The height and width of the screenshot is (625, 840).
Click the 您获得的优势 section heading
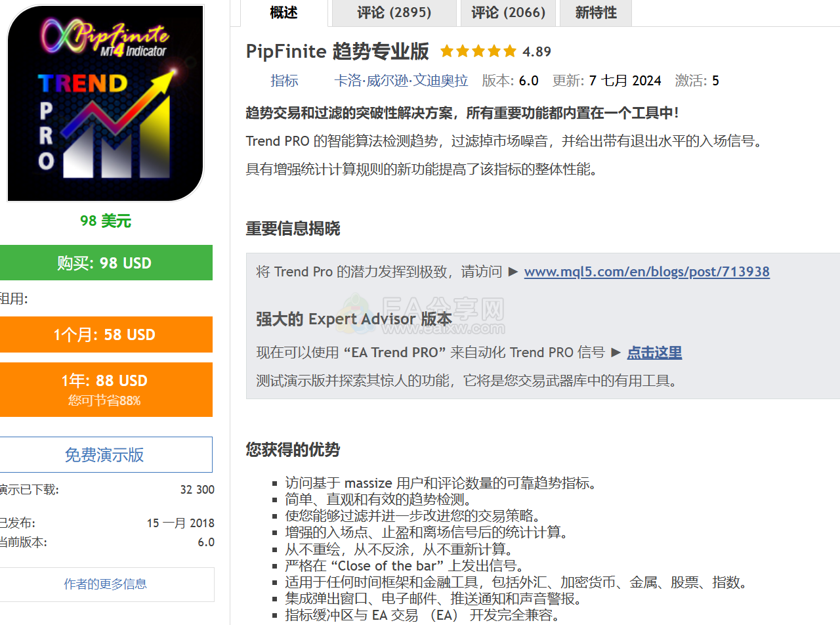coord(293,450)
